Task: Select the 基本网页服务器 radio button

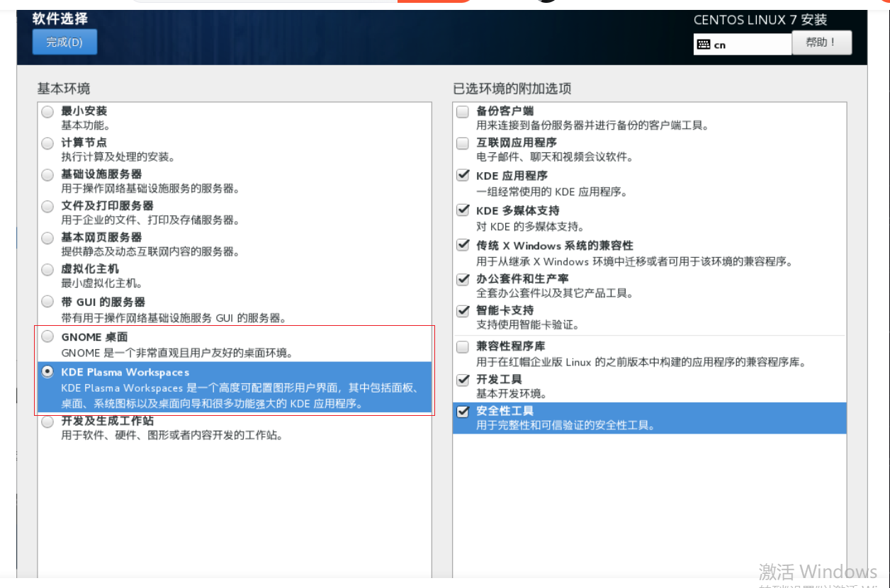Action: 47,237
